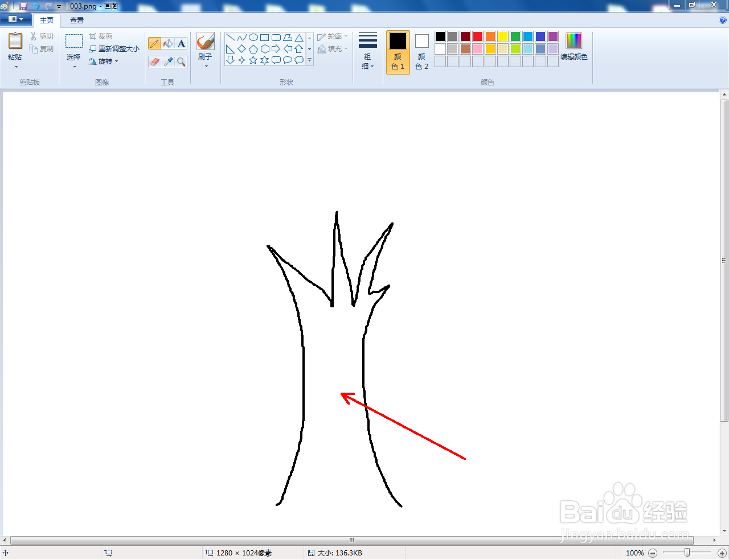The height and width of the screenshot is (560, 729).
Task: Click 重新调整大小 resize button
Action: (114, 49)
